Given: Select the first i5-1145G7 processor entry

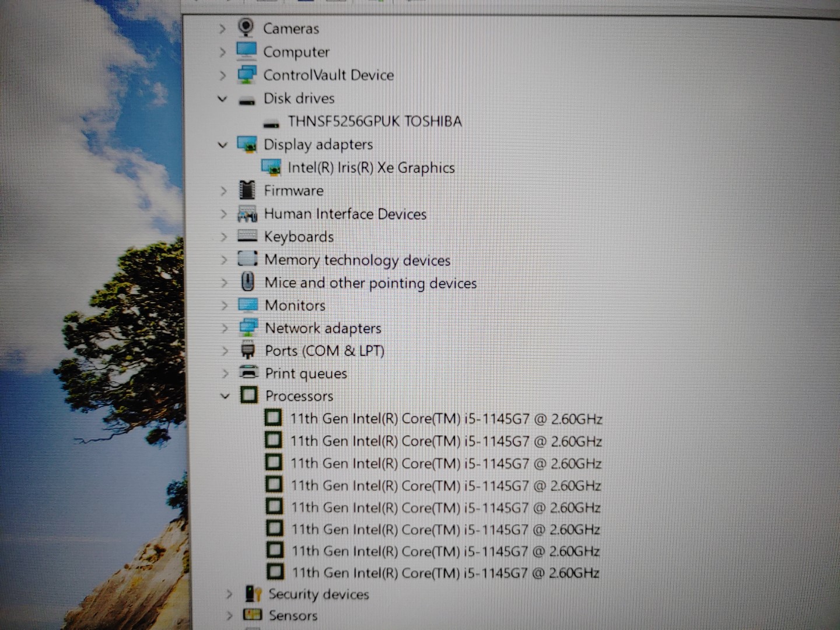Looking at the screenshot, I should [x=446, y=419].
